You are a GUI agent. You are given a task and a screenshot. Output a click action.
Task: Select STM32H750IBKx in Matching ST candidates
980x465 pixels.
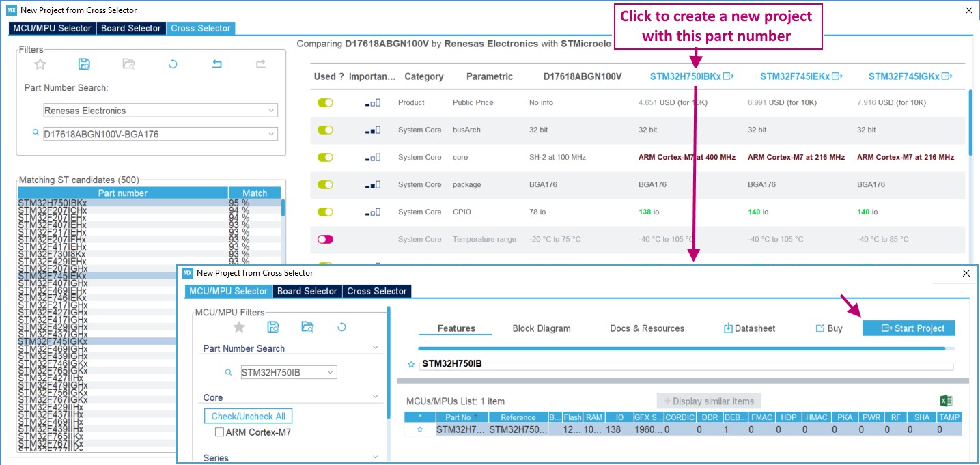tap(149, 203)
